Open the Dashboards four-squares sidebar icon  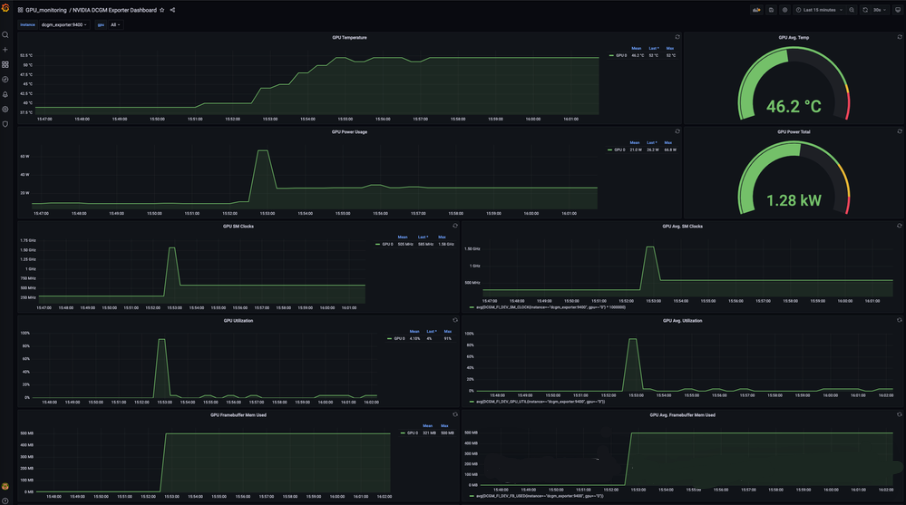(x=5, y=65)
